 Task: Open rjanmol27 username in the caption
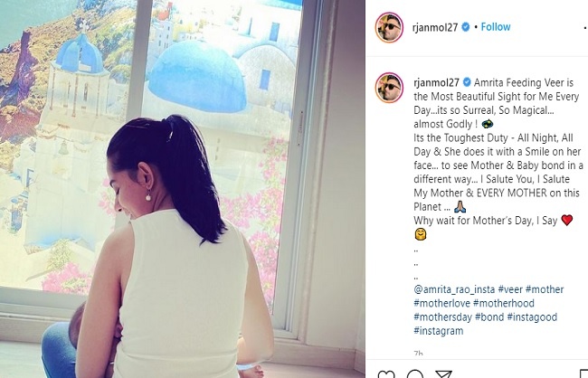[x=437, y=82]
